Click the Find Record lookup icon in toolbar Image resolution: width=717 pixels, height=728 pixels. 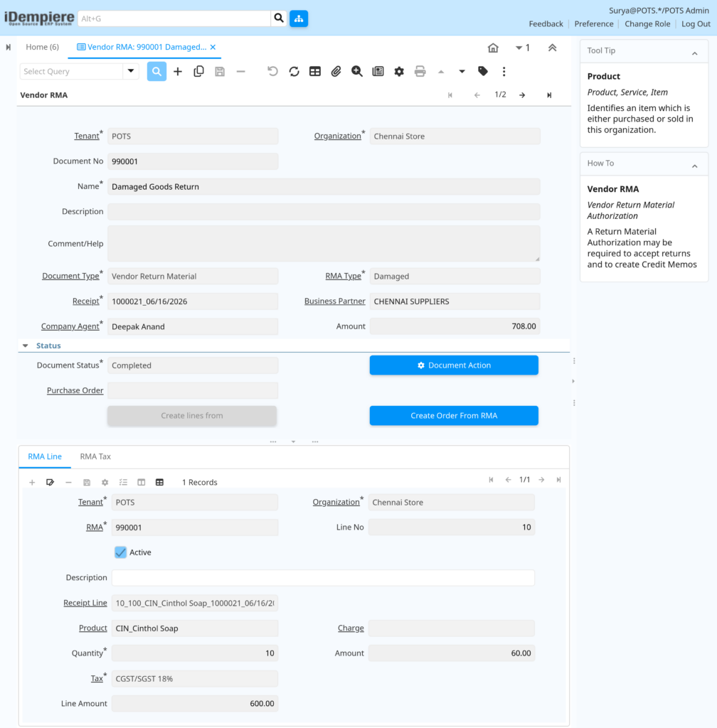click(156, 72)
